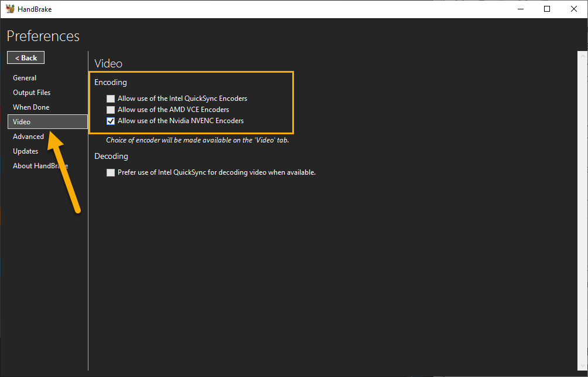588x377 pixels.
Task: Click the highlighted Encoding section
Action: [111, 82]
